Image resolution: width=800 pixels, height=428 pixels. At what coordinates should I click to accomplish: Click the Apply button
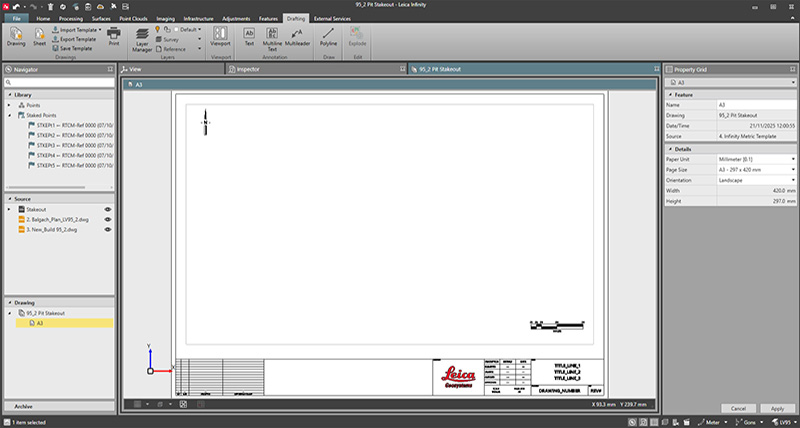(774, 408)
